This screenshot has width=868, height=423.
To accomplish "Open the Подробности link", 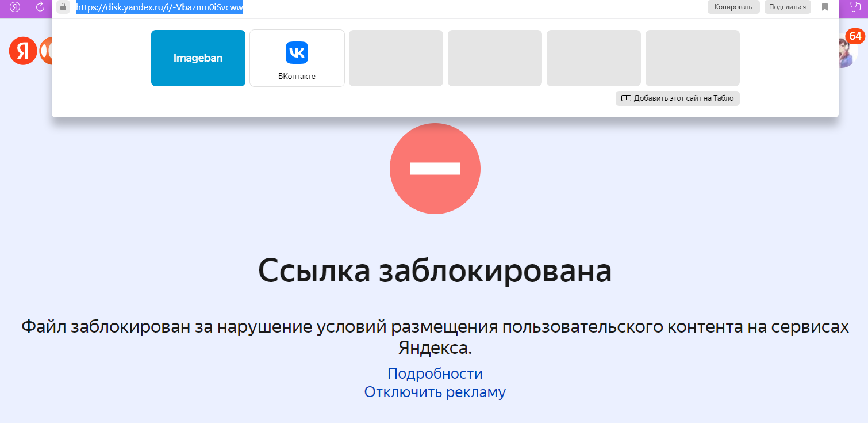I will coord(435,374).
